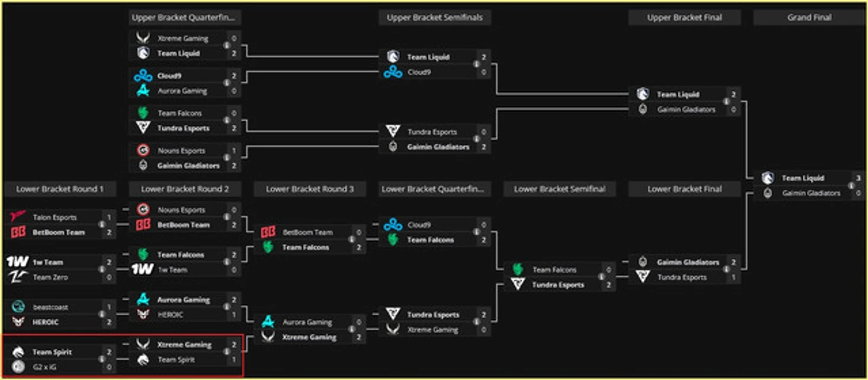Click the Nouns Esports logo in Upper Bracket Quarterfinals
The width and height of the screenshot is (868, 380).
pyautogui.click(x=143, y=150)
